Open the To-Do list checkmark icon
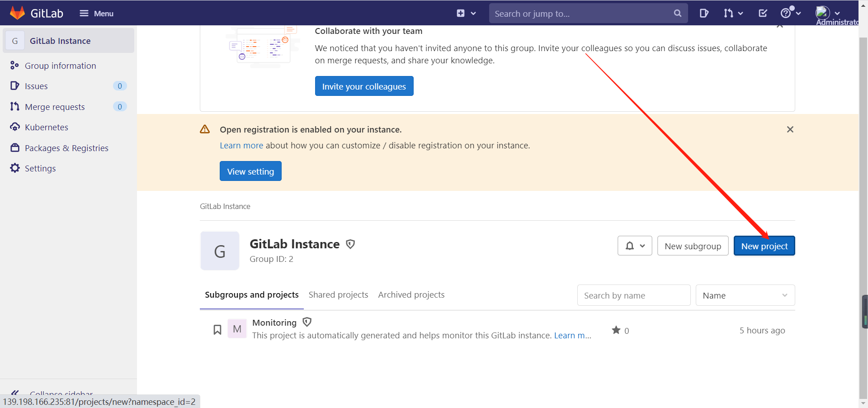Image resolution: width=868 pixels, height=408 pixels. pos(763,13)
